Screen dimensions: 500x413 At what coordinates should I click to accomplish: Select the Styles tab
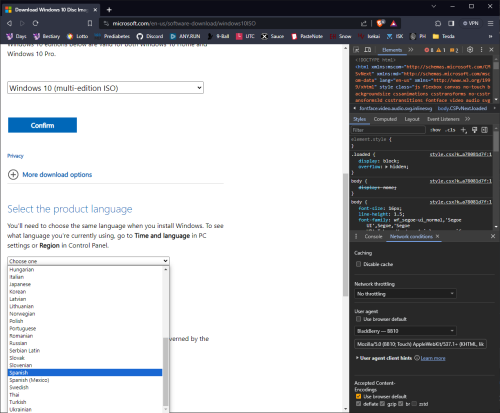coord(359,119)
